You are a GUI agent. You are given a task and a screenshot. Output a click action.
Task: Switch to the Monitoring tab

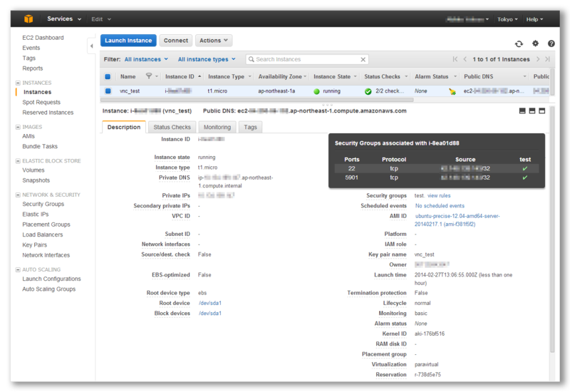217,127
